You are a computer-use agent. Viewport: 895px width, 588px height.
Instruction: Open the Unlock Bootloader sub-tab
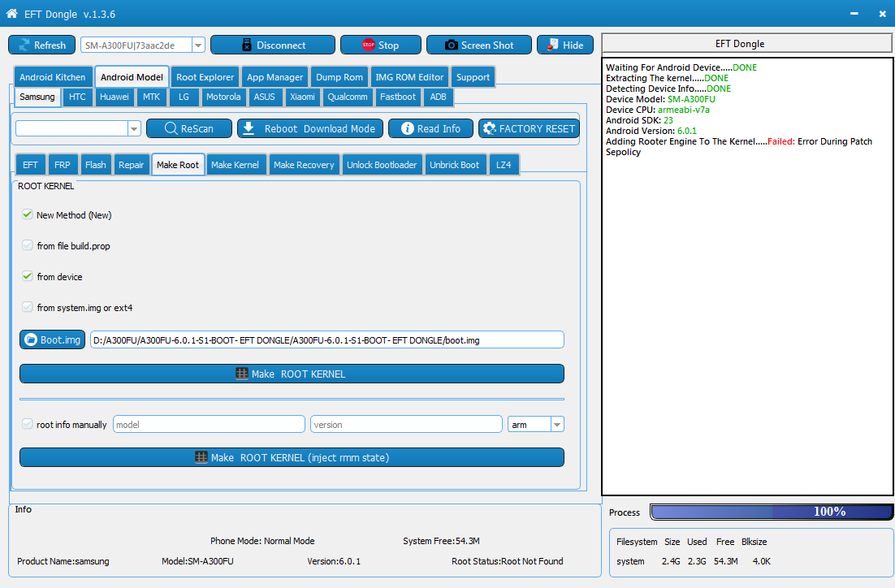[382, 165]
